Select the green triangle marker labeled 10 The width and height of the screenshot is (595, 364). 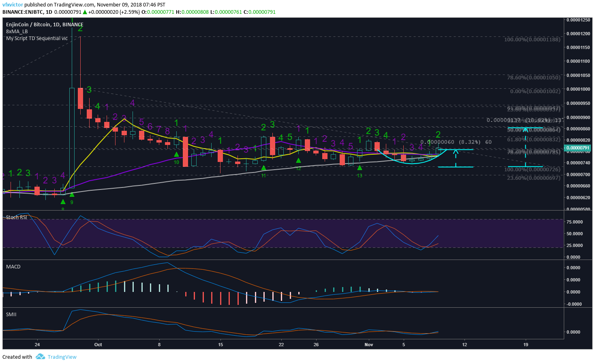click(176, 155)
